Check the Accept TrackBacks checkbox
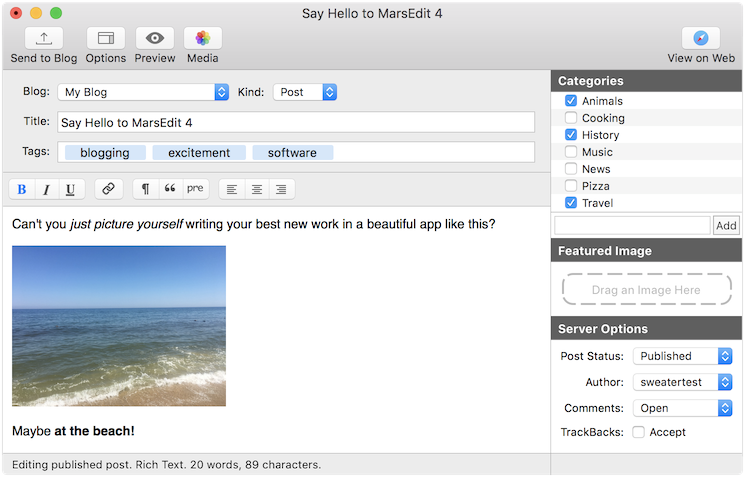This screenshot has width=745, height=477. (638, 432)
